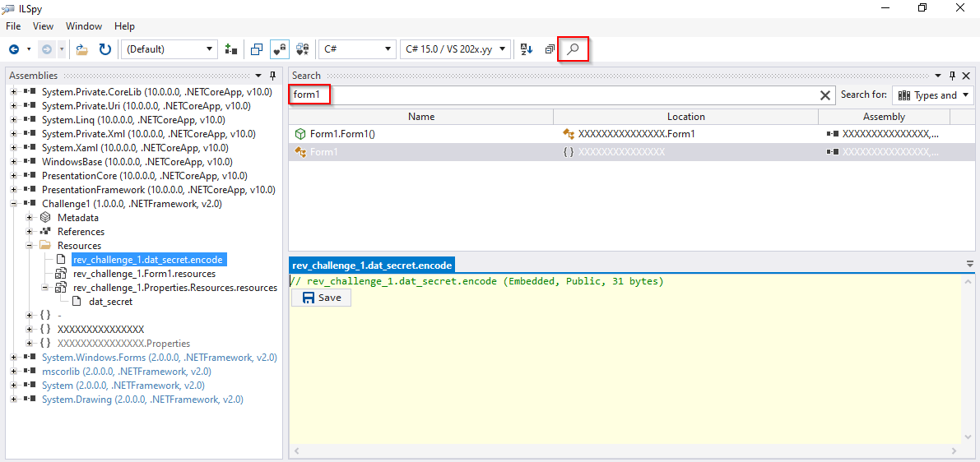
Task: Open the forward history dropdown arrow
Action: (x=61, y=49)
